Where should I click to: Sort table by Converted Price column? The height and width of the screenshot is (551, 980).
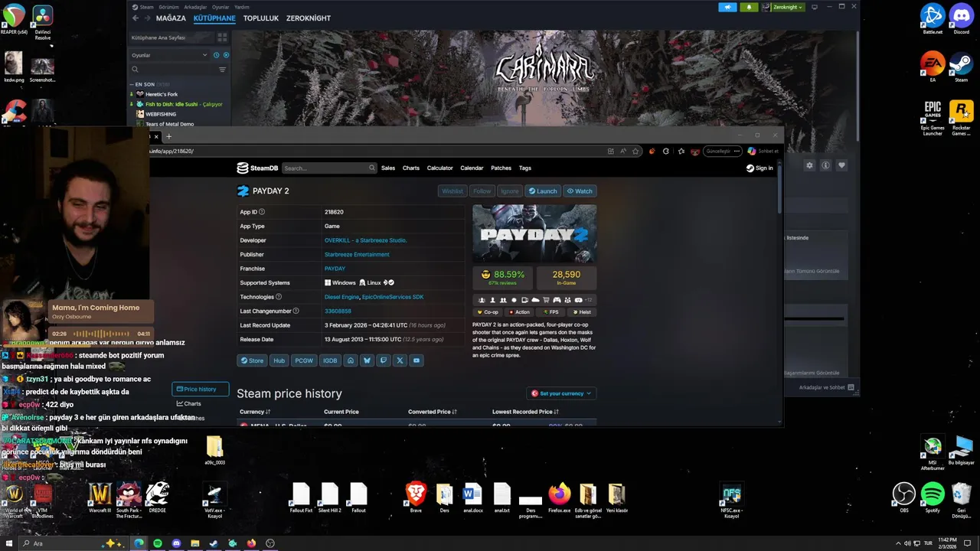(433, 412)
